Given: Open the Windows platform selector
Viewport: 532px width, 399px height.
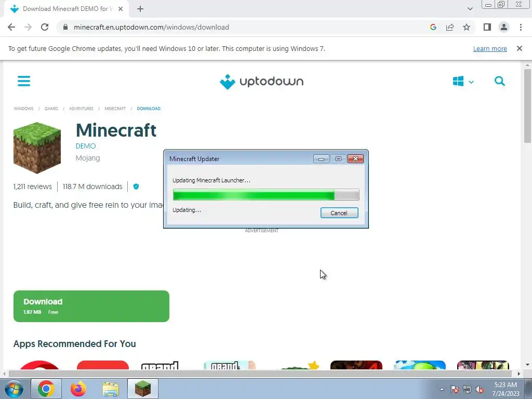Looking at the screenshot, I should (463, 82).
